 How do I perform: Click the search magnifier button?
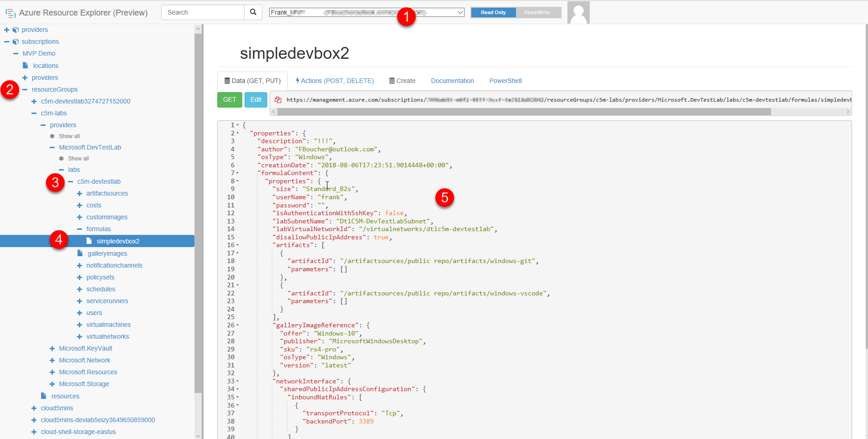253,12
